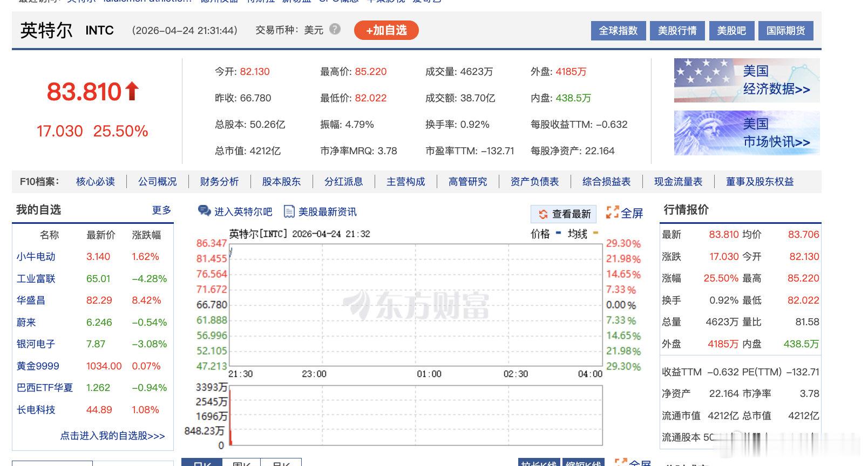Click the 均价 83.706 value in 行情报价
The height and width of the screenshot is (466, 868).
pyautogui.click(x=804, y=235)
